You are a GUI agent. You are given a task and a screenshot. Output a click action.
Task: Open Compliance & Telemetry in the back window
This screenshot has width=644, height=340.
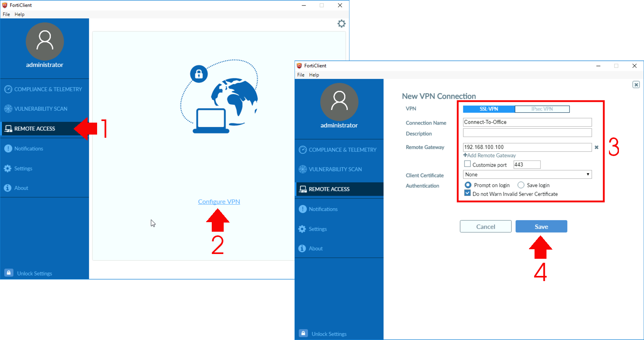tap(43, 89)
